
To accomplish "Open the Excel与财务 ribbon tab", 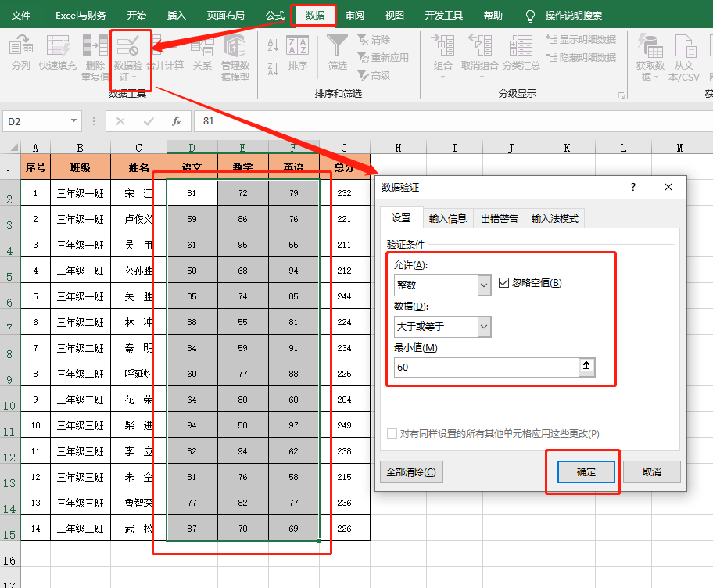I will coord(81,16).
